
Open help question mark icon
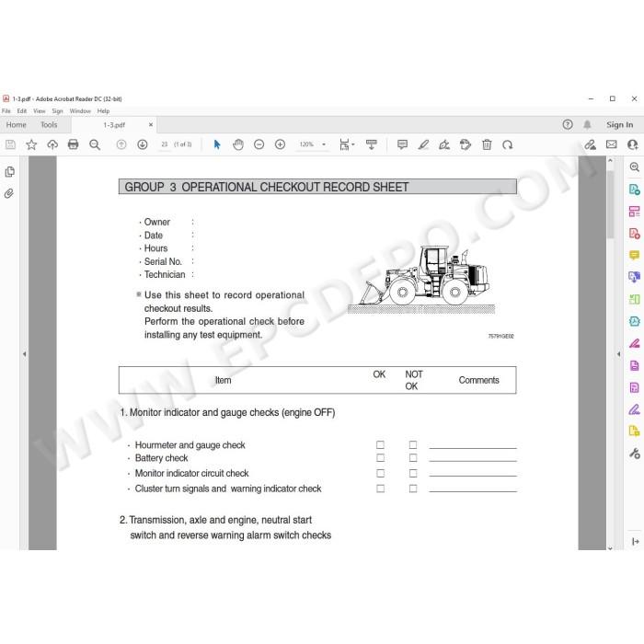pyautogui.click(x=568, y=124)
